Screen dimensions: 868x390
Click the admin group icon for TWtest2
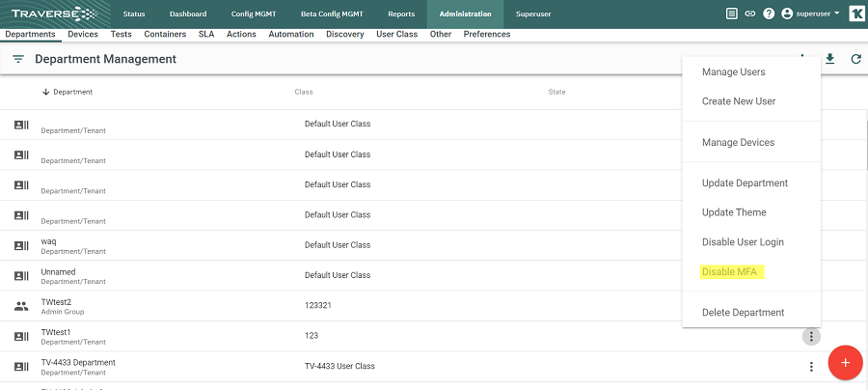coord(21,306)
